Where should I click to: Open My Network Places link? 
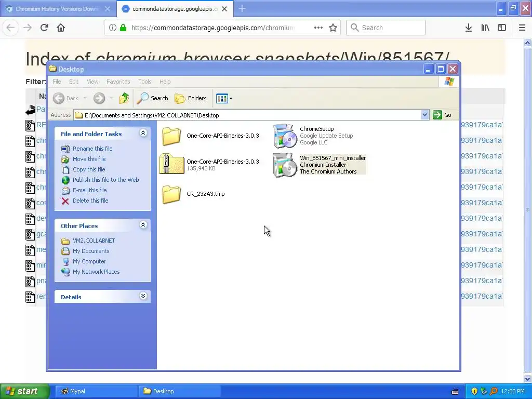[96, 272]
